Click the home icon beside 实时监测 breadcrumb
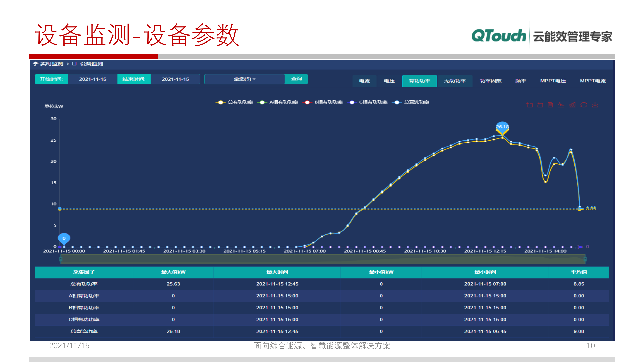The width and height of the screenshot is (644, 362). [36, 64]
